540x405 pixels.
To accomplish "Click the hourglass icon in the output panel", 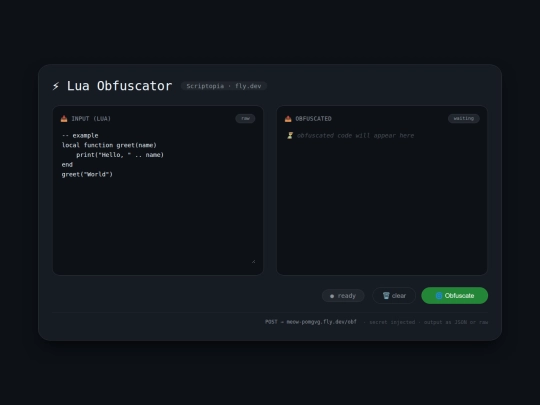I will click(x=290, y=135).
